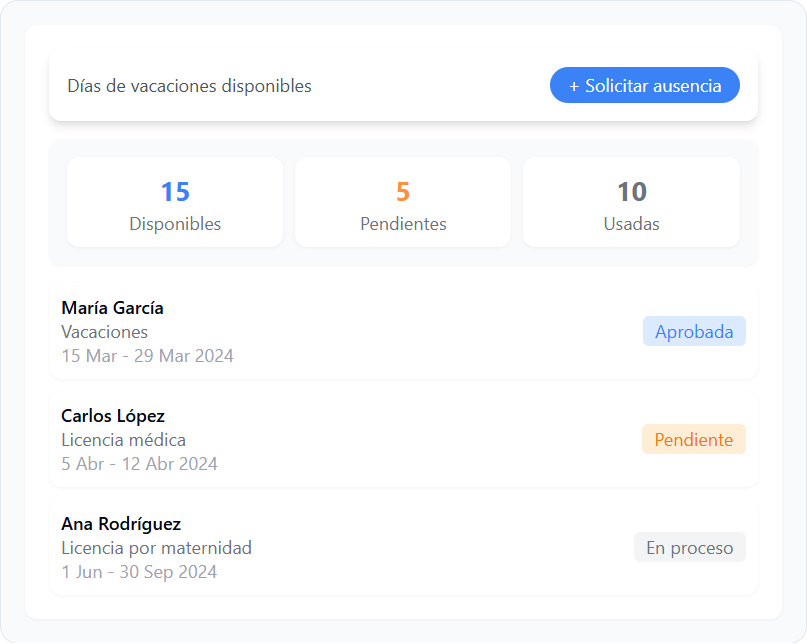This screenshot has width=807, height=644.
Task: Click the Aprobada status badge
Action: pyautogui.click(x=694, y=332)
